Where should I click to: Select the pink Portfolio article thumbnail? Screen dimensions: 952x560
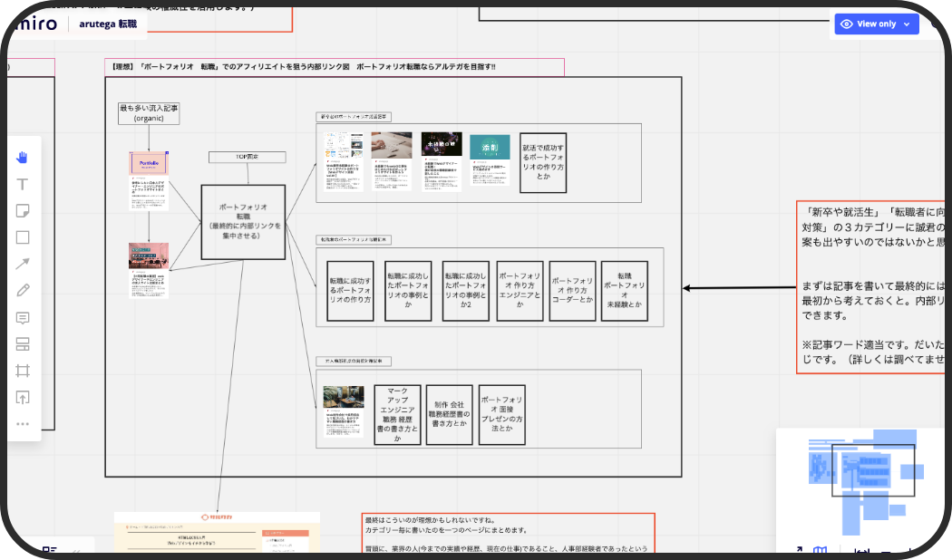tap(149, 181)
